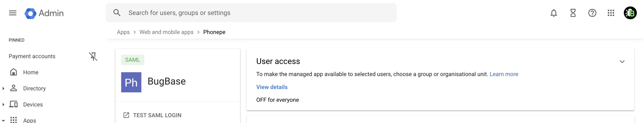644x123 pixels.
Task: Open the account profile avatar
Action: click(x=630, y=13)
